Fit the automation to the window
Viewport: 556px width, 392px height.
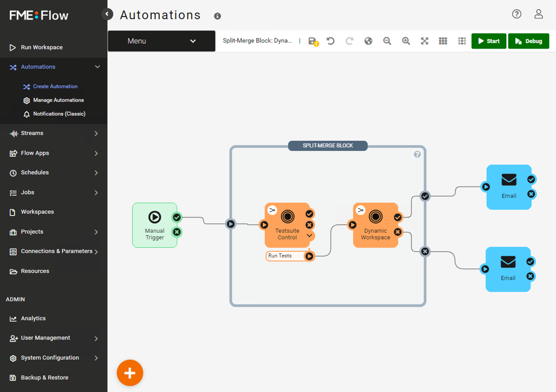point(425,41)
